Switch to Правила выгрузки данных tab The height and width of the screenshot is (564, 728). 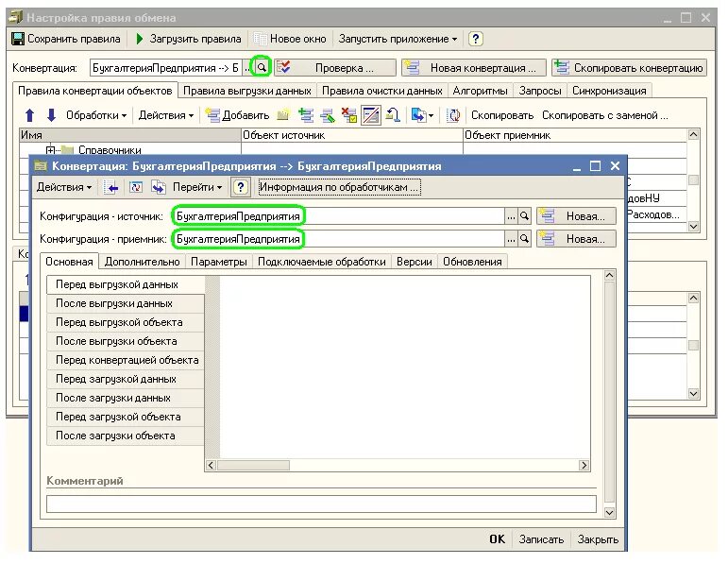tap(247, 91)
